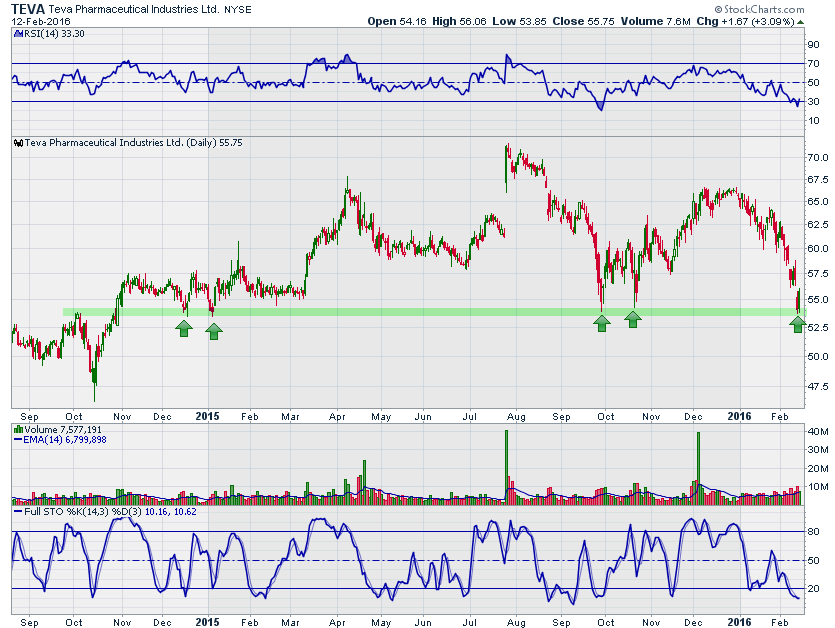Click the 67.5 price axis label
Screen dimensions: 835x628
coord(818,180)
